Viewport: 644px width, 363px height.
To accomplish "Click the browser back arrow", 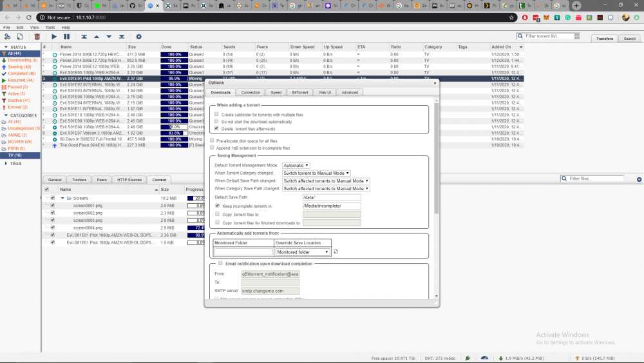I will pyautogui.click(x=7, y=17).
